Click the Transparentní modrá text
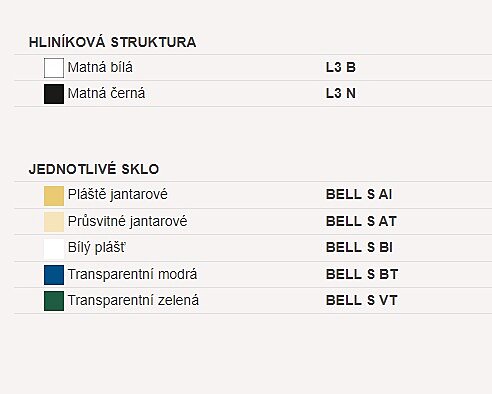The image size is (492, 394). coord(132,274)
